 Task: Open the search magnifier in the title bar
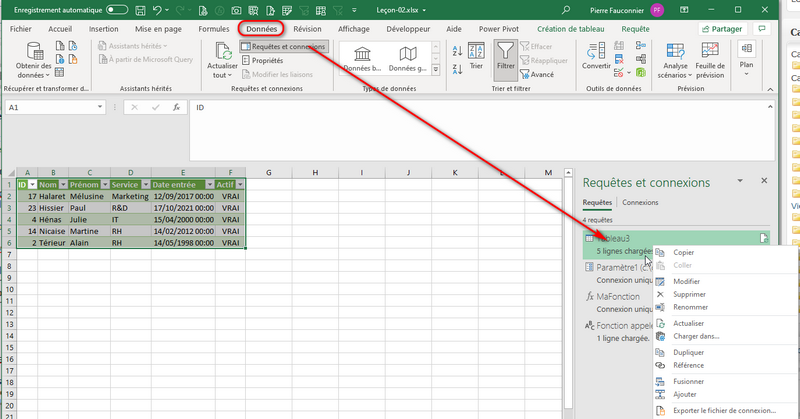pos(565,10)
